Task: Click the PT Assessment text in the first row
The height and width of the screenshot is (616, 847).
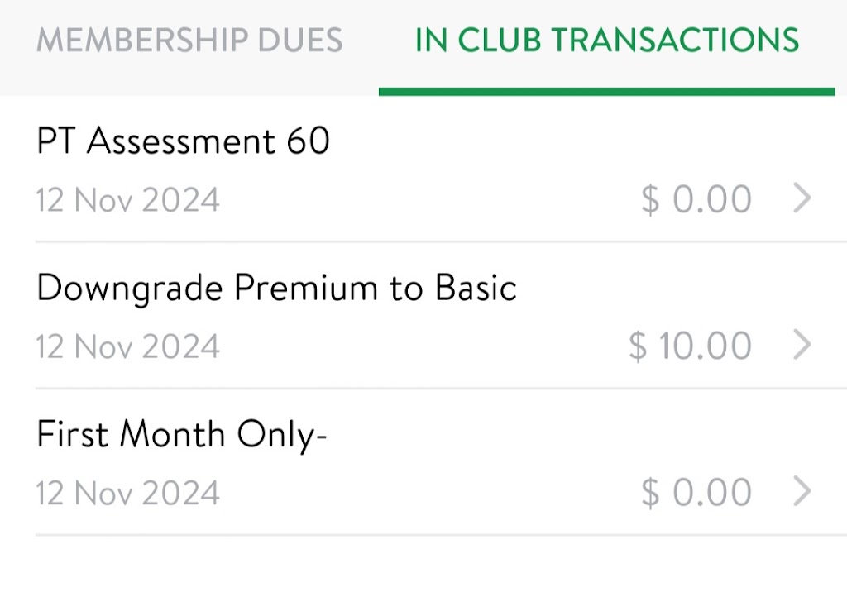Action: 156,141
